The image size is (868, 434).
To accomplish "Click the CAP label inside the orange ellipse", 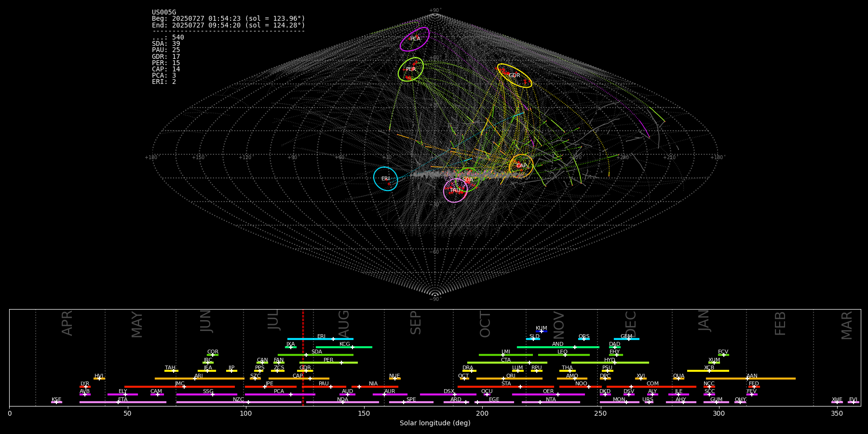I will click(522, 166).
